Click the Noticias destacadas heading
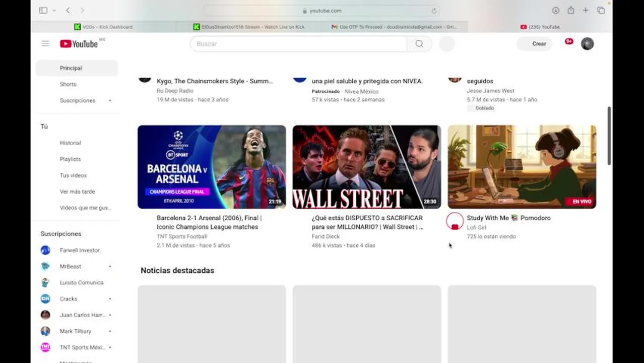 [177, 271]
